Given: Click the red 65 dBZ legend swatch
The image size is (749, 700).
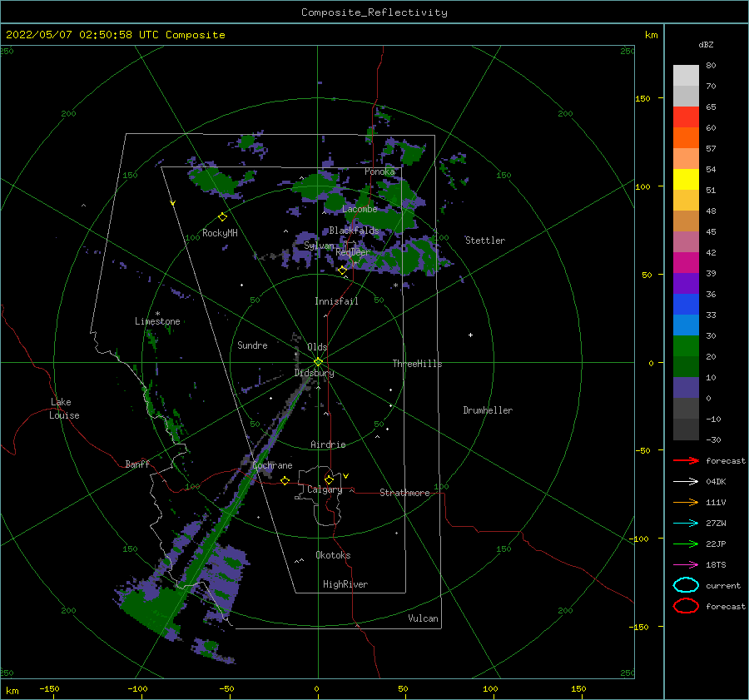Looking at the screenshot, I should (686, 117).
